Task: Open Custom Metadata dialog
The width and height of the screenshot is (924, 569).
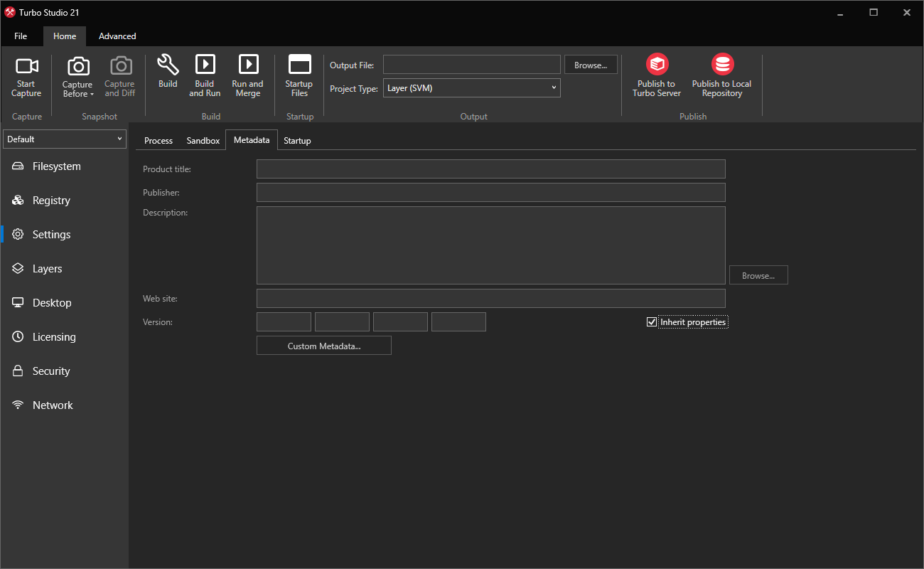Action: (323, 345)
